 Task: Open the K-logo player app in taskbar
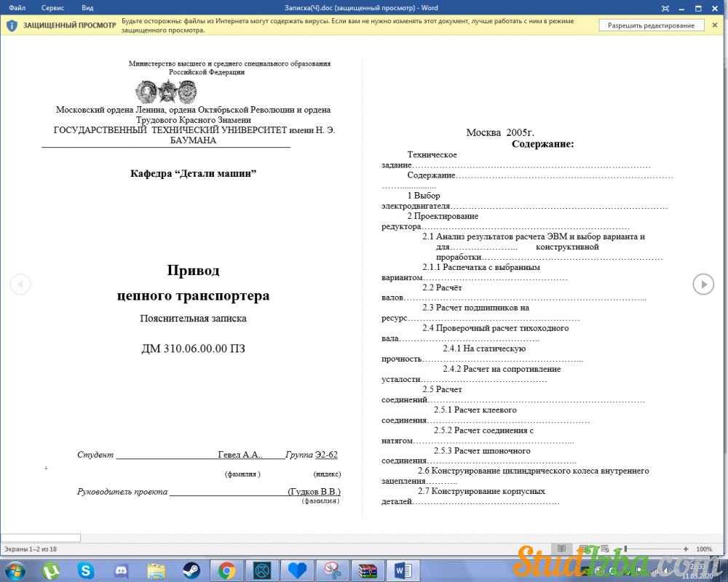262,570
